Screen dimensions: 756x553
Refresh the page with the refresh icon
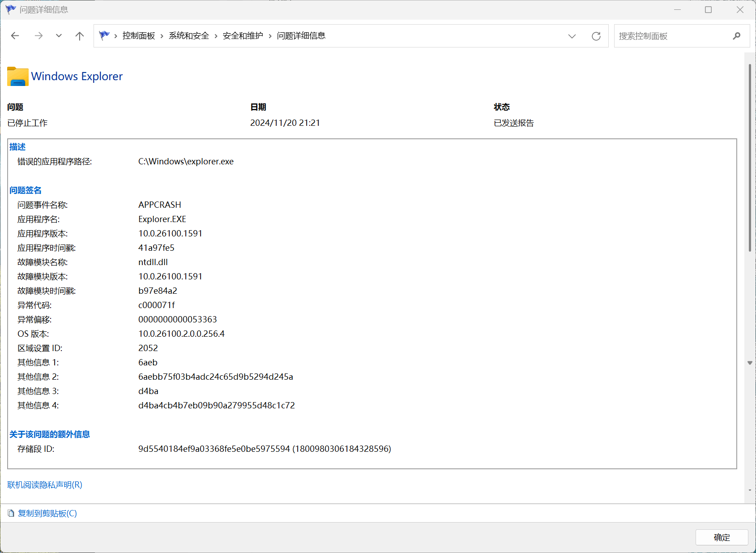(596, 36)
